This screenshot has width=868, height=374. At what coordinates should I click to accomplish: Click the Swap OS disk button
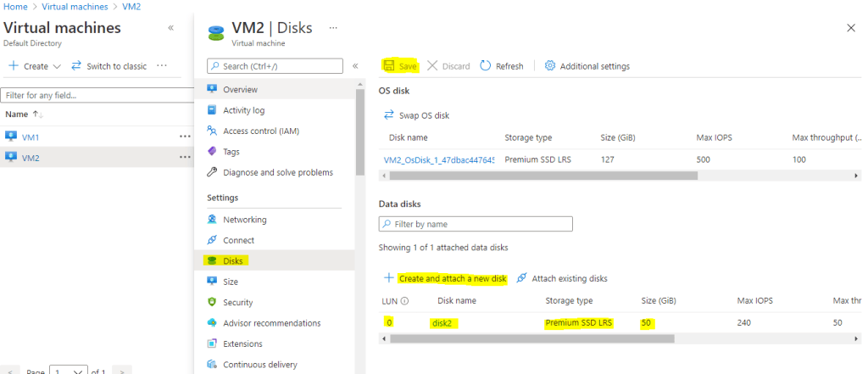click(x=416, y=115)
